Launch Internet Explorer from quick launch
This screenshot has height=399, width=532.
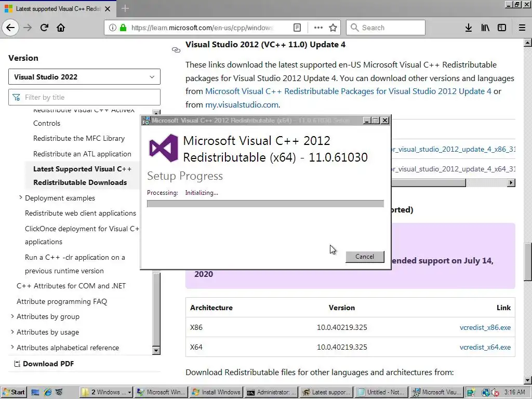coord(47,392)
